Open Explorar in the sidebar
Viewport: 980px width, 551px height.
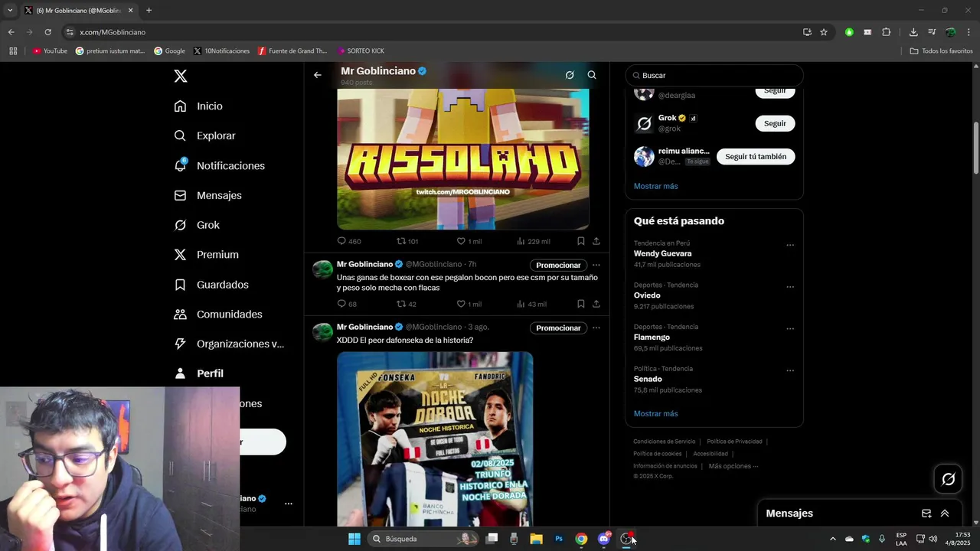[x=204, y=135]
